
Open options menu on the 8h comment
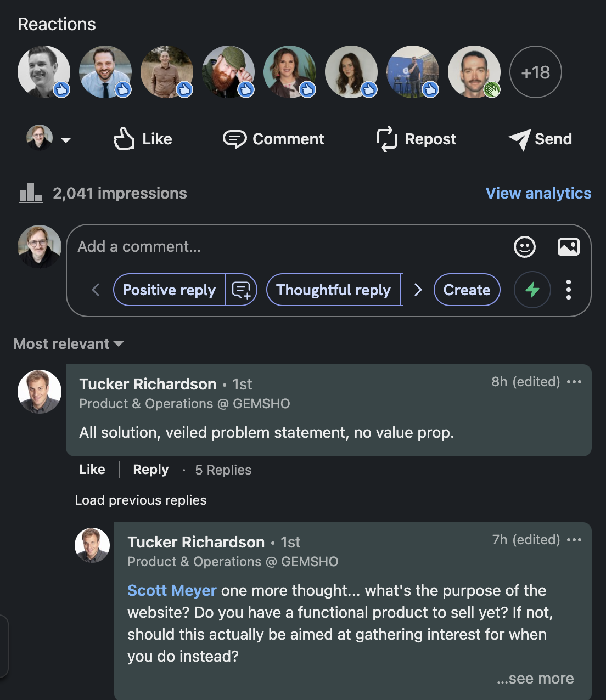[x=574, y=382]
